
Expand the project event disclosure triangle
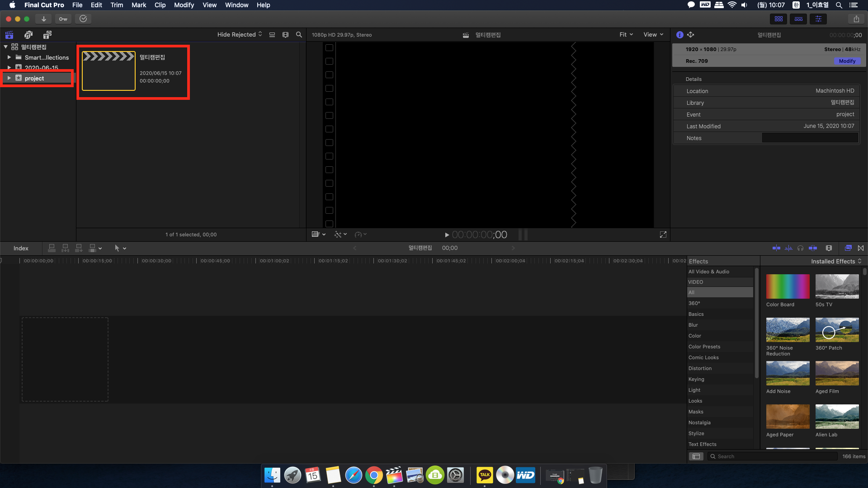pos(9,78)
